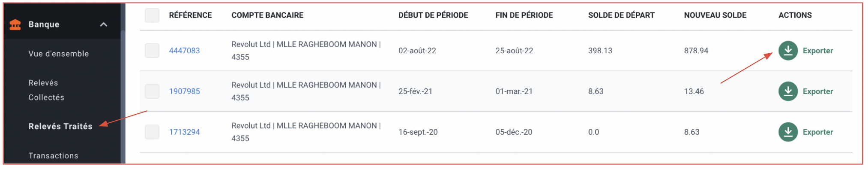Click download icon for statement 4447083
Viewport: 868px width, 170px height.
[x=788, y=51]
